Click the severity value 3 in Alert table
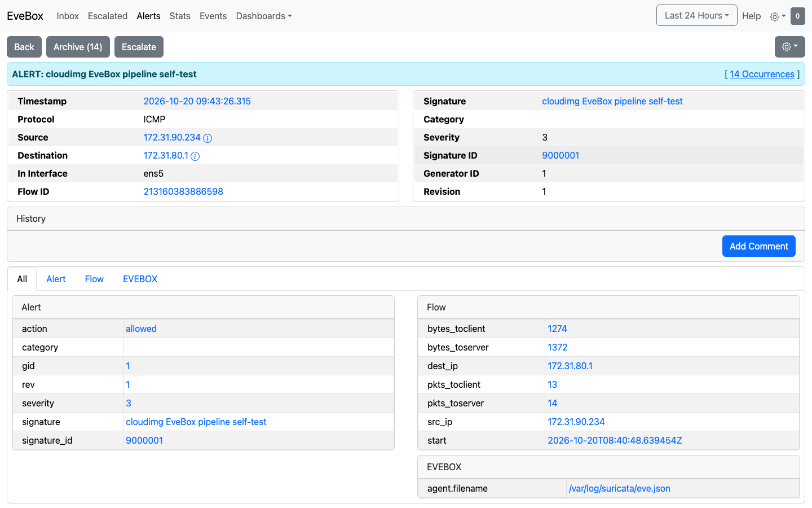 pos(129,403)
